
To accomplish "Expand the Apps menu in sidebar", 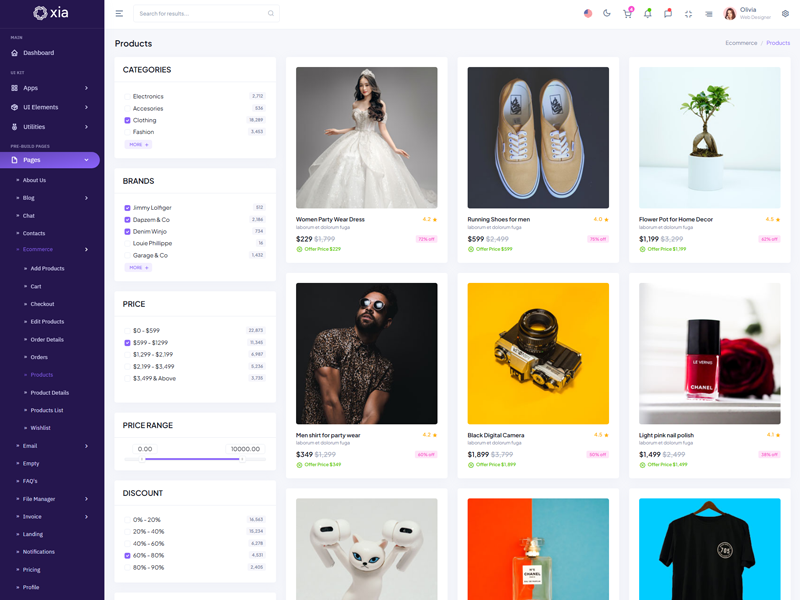I will tap(50, 88).
